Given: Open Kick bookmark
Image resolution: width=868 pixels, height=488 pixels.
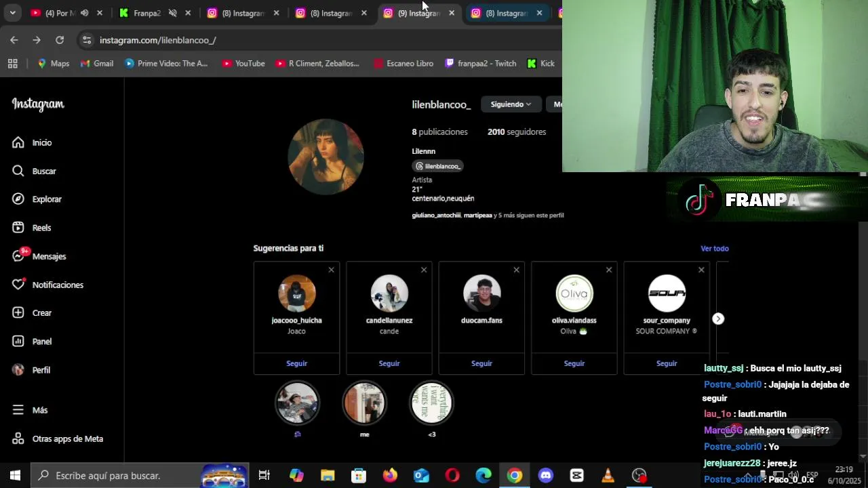Looking at the screenshot, I should 540,64.
